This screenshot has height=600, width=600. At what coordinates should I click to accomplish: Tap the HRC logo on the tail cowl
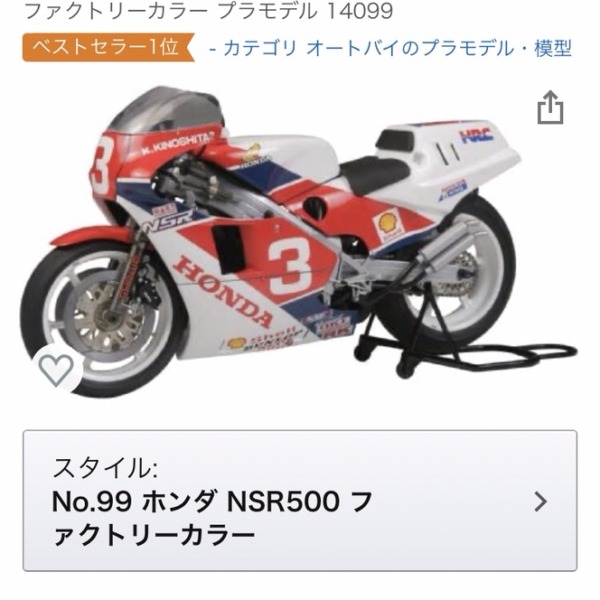[476, 136]
